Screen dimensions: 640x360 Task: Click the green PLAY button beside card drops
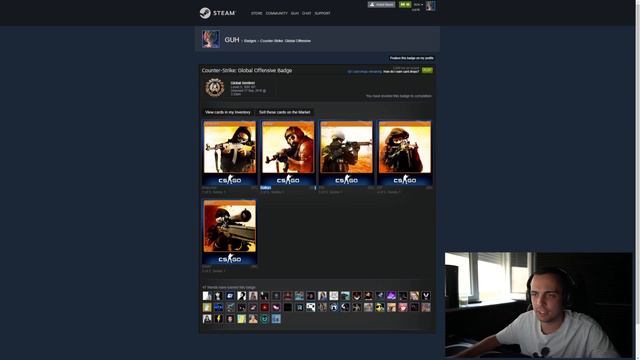pyautogui.click(x=427, y=70)
